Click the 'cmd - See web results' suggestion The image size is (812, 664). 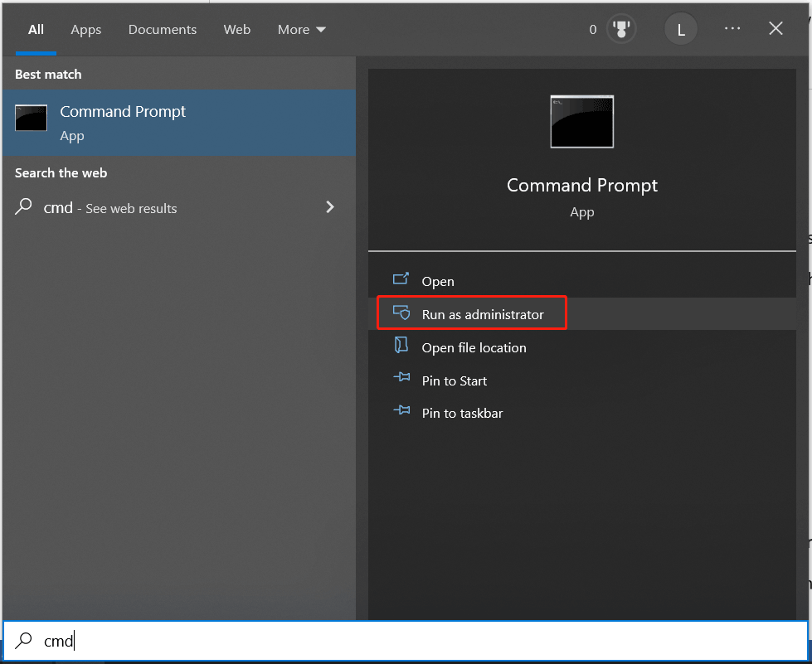[x=110, y=208]
